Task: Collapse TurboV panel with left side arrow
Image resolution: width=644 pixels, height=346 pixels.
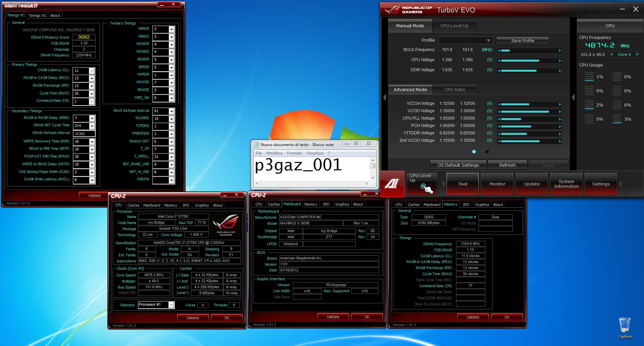Action: pos(385,97)
